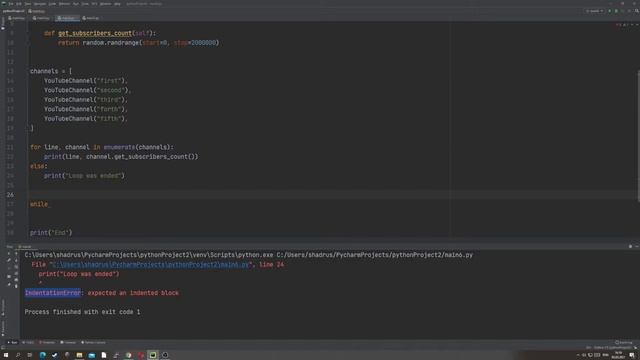Open the VCS menu
Image resolution: width=640 pixels, height=360 pixels.
tap(94, 4)
